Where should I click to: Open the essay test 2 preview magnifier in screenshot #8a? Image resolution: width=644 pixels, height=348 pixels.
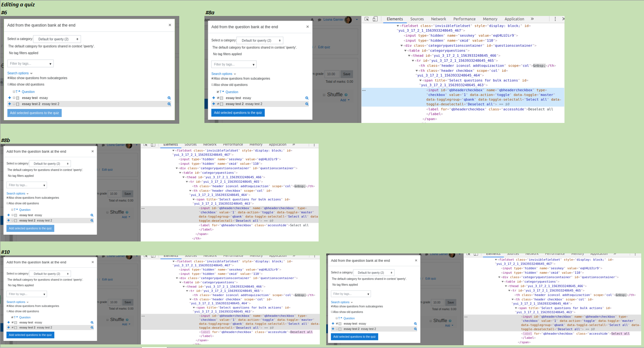click(307, 104)
